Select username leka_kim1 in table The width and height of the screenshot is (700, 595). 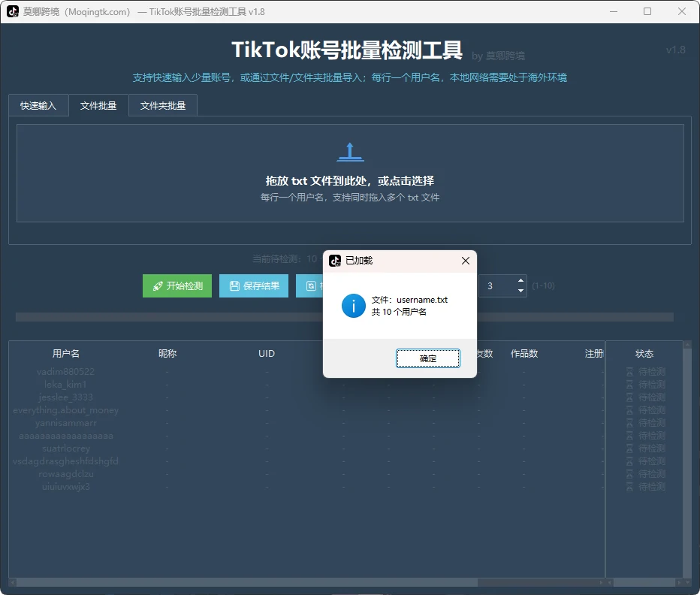tap(65, 385)
